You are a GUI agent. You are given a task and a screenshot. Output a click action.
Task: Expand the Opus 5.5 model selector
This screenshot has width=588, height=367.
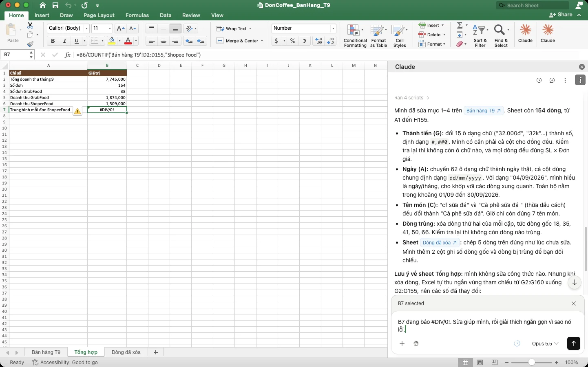tap(545, 344)
